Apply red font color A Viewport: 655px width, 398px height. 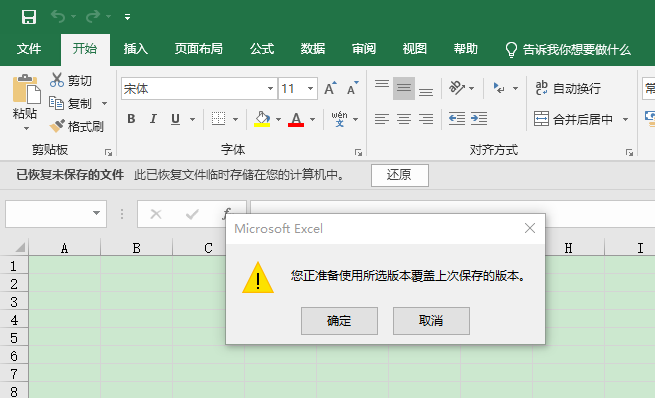[296, 119]
